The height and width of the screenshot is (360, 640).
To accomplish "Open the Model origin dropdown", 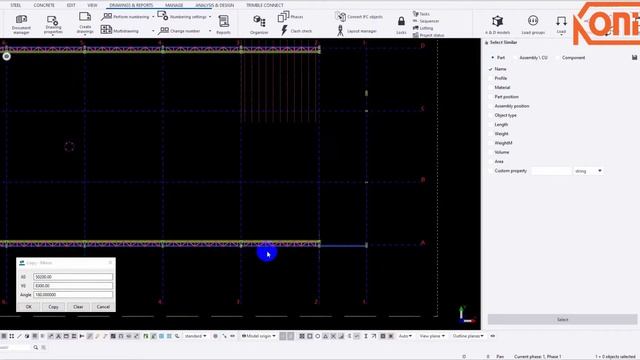I will 258,336.
